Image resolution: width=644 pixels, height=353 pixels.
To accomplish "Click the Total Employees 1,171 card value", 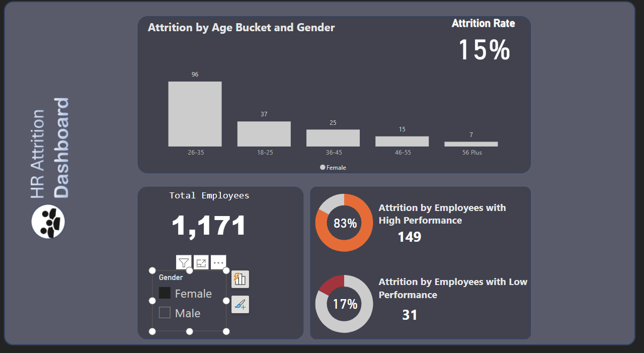I will (209, 225).
